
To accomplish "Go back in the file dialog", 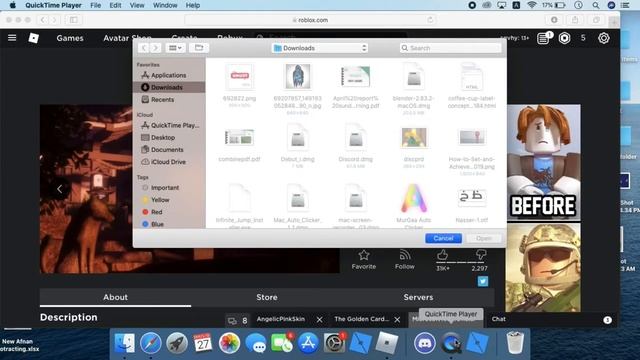I will point(144,48).
